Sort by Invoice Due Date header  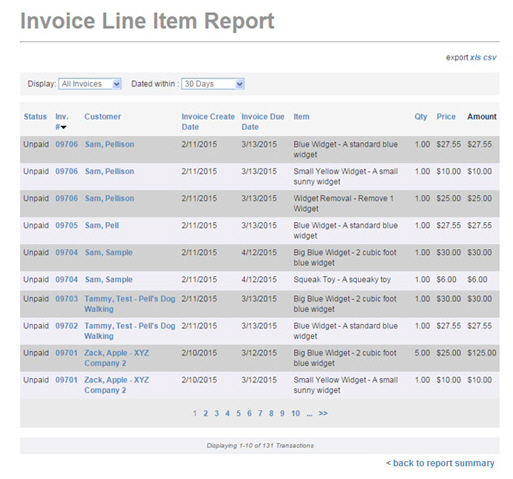click(263, 122)
